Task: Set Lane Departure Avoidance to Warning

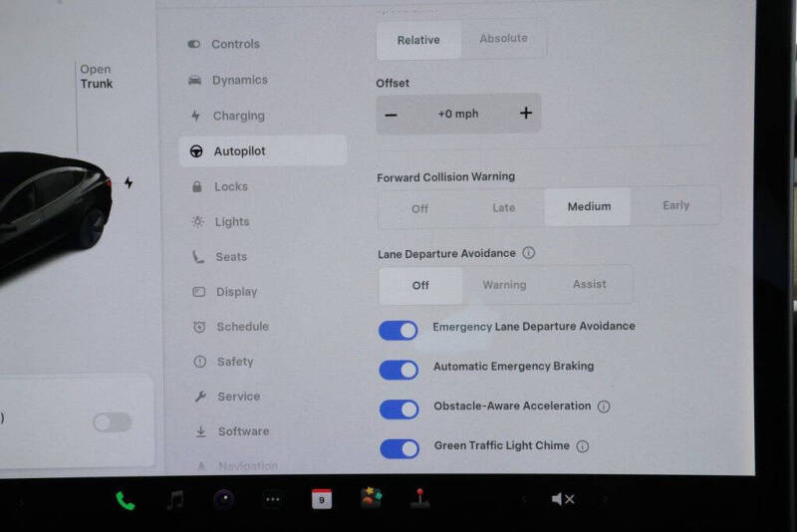Action: point(504,285)
